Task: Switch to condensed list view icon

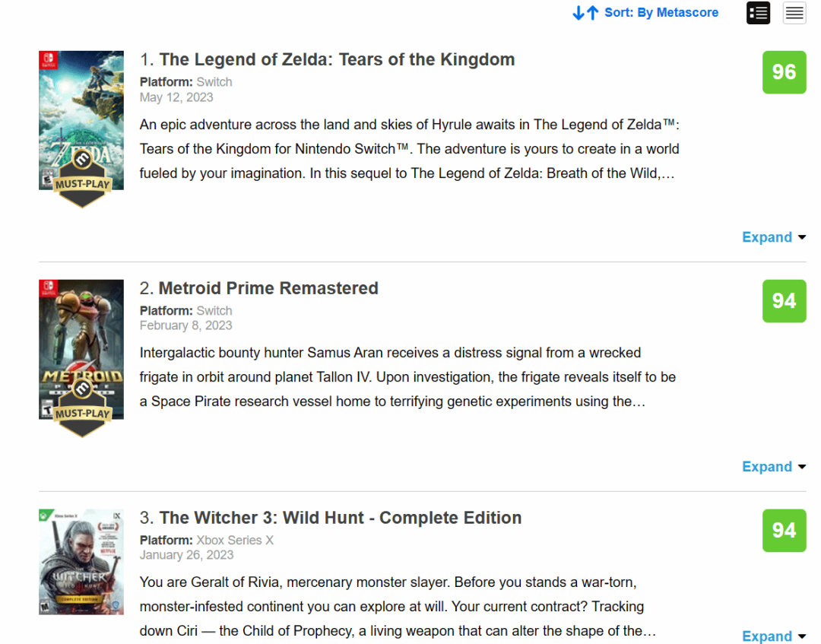Action: pos(794,13)
